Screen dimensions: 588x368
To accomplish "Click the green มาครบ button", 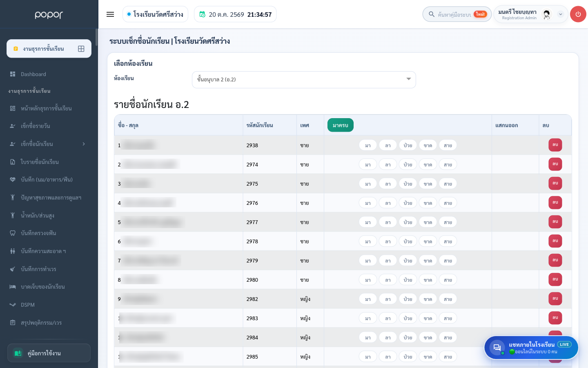I will click(341, 125).
